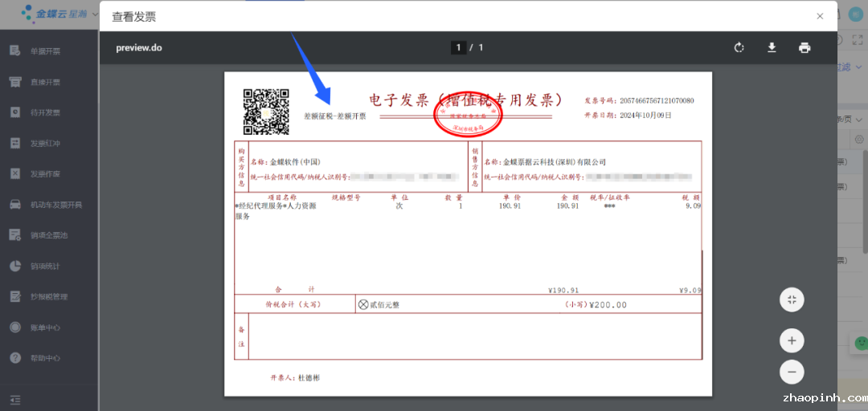Click the 账单中心 sidebar icon
868x411 pixels.
pyautogui.click(x=15, y=327)
